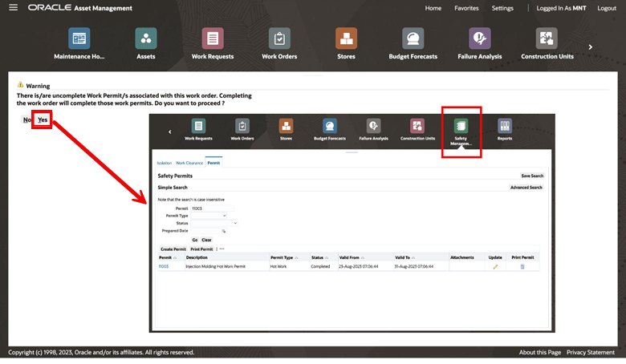Click left chevron in inset screenshot navigation
Screen dimensions: 626x364
(x=169, y=132)
